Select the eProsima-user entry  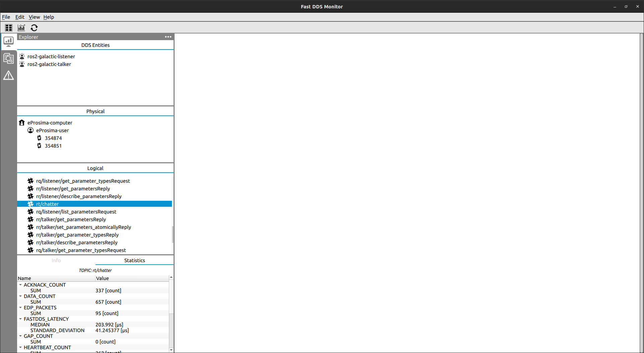(53, 130)
